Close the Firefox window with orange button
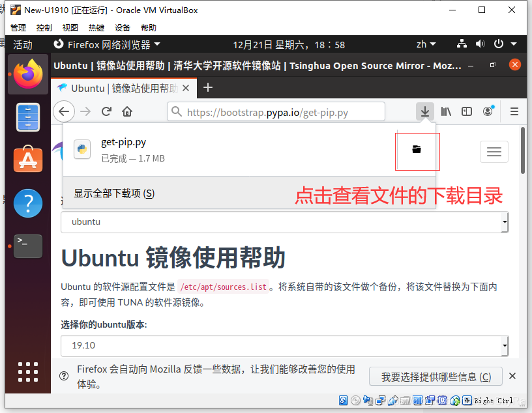Image resolution: width=532 pixels, height=413 pixels. pos(514,64)
